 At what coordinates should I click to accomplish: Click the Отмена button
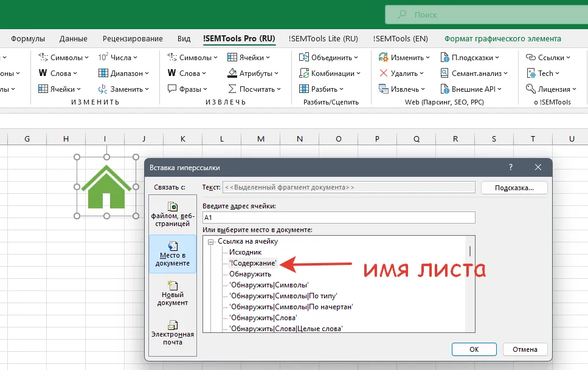pyautogui.click(x=525, y=349)
